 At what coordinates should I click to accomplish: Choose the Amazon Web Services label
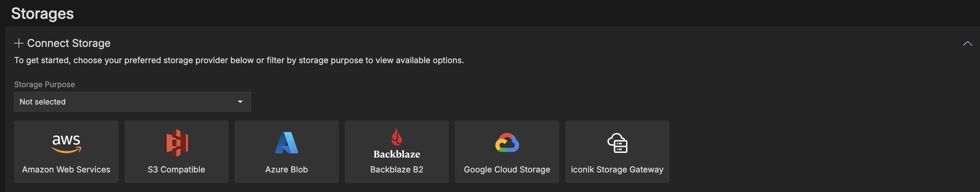click(66, 169)
